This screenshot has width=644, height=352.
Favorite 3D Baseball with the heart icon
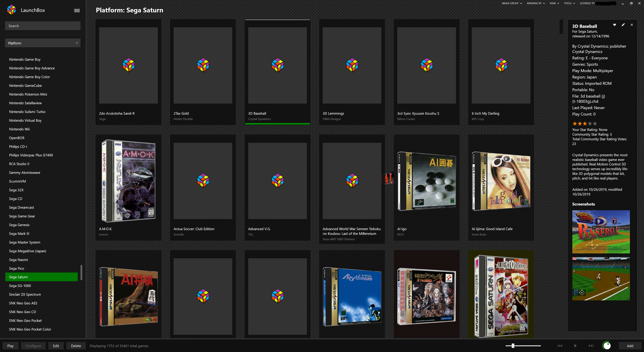click(614, 25)
